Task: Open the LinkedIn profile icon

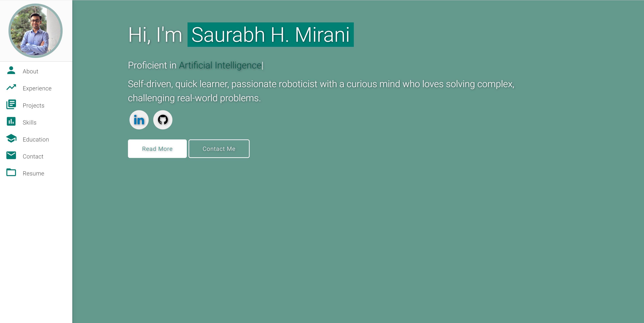Action: click(139, 120)
